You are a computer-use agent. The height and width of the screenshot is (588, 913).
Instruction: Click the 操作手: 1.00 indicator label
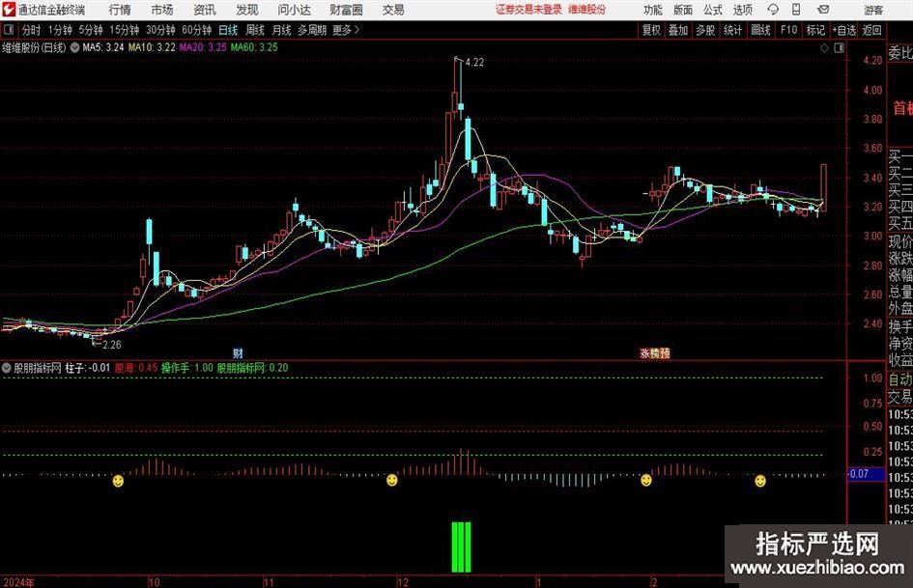click(186, 368)
